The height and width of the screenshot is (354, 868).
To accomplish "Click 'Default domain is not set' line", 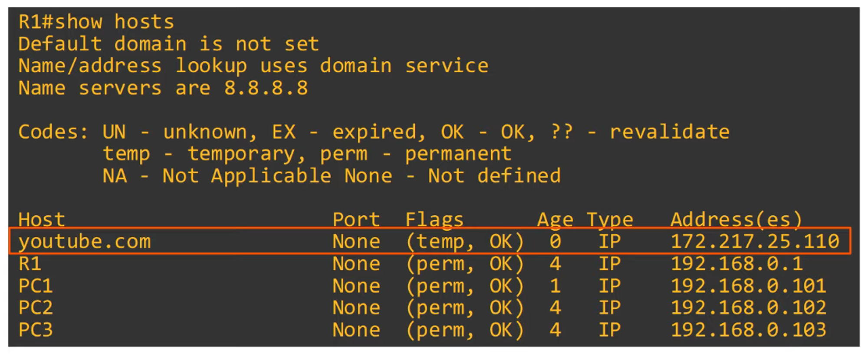I will click(168, 44).
